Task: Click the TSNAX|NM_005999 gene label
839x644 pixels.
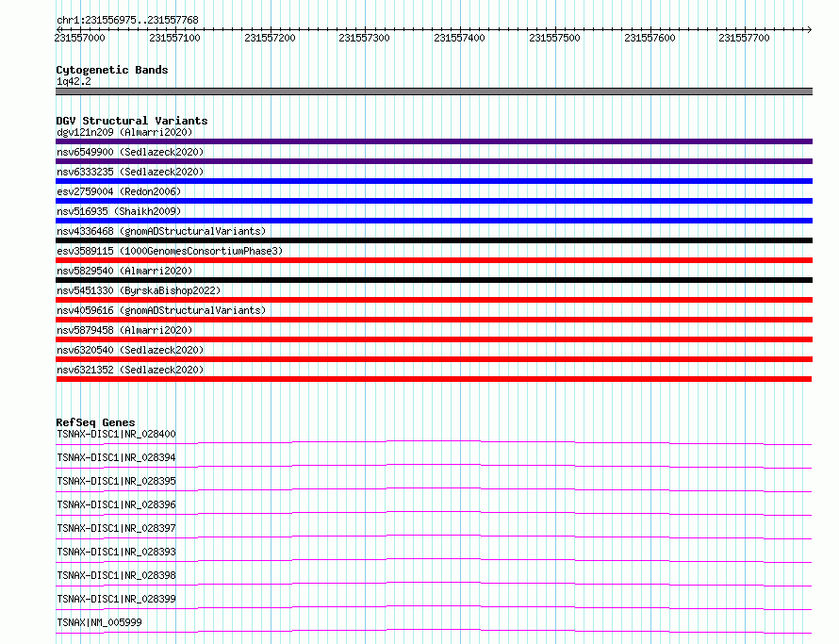Action: 99,622
